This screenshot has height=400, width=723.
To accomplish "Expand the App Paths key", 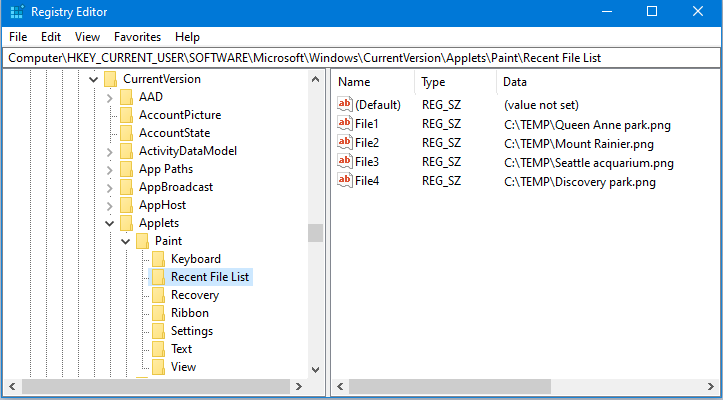I will [109, 169].
